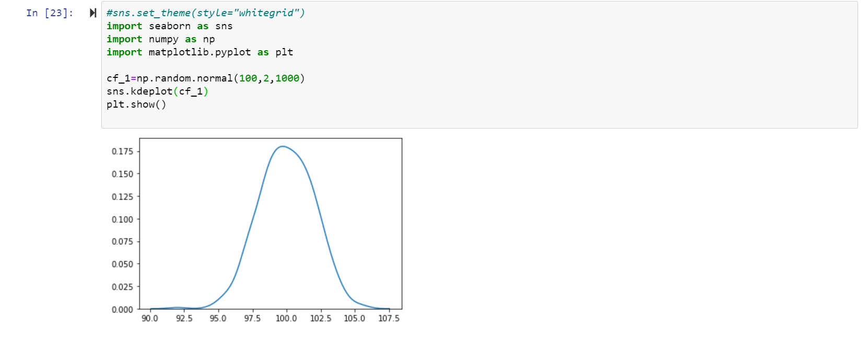Click the 97.5 x-axis label
Viewport: 868px width, 337px height.
(252, 318)
